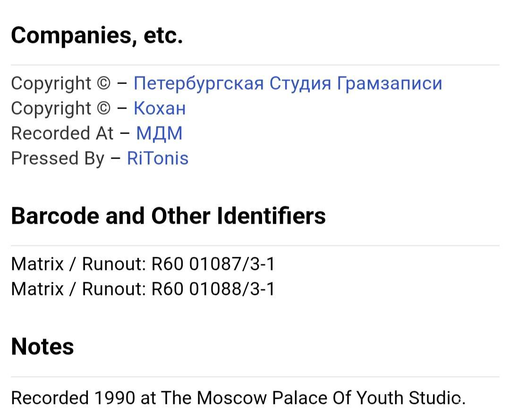Open the Петербургская Студия Грамзаписи link

coord(288,83)
